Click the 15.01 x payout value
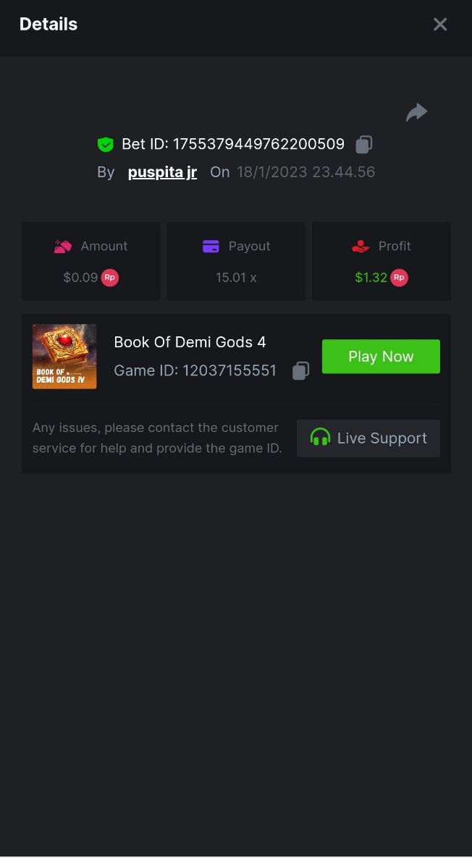The image size is (472, 868). coord(236,277)
